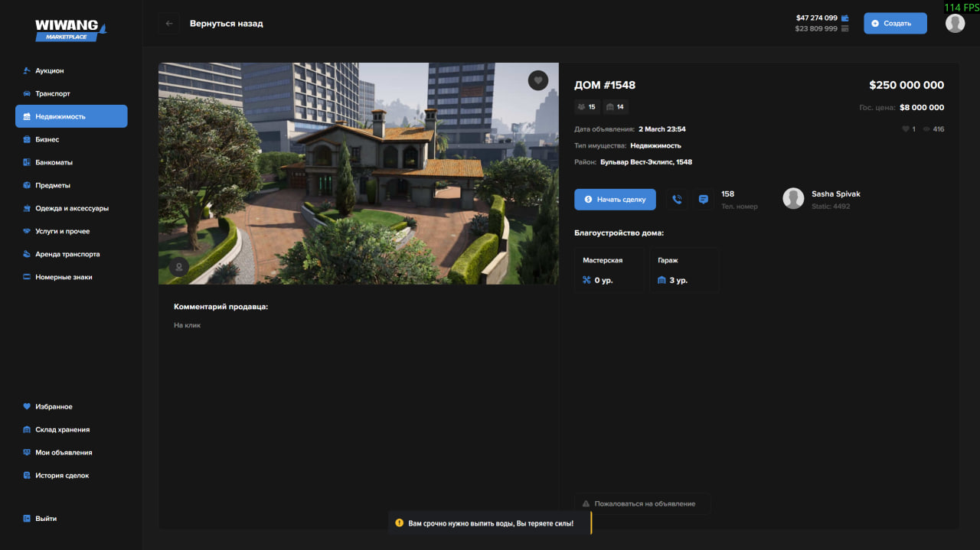980x550 pixels.
Task: Click the Мастерская improvement card
Action: (609, 270)
